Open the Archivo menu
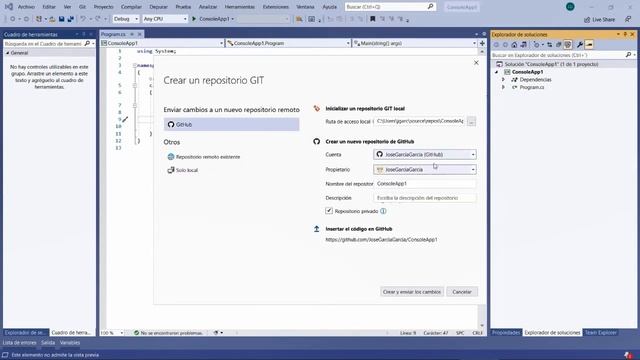This screenshot has height=360, width=640. click(26, 7)
